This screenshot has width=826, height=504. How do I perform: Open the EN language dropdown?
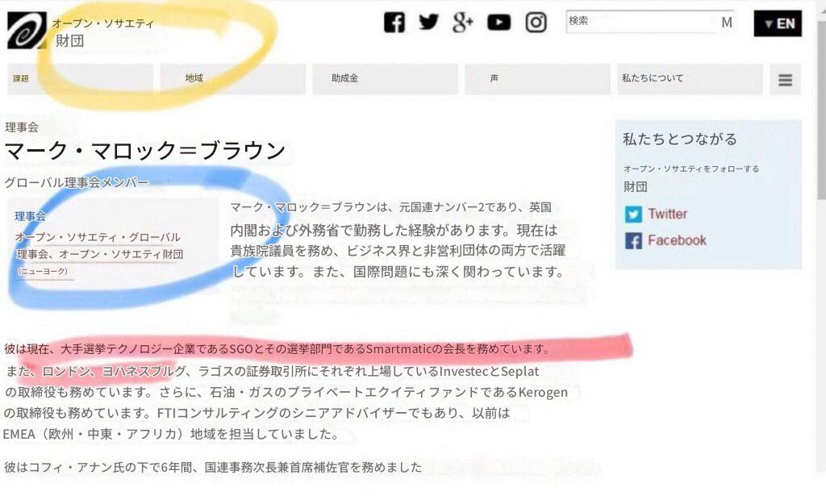[x=778, y=23]
